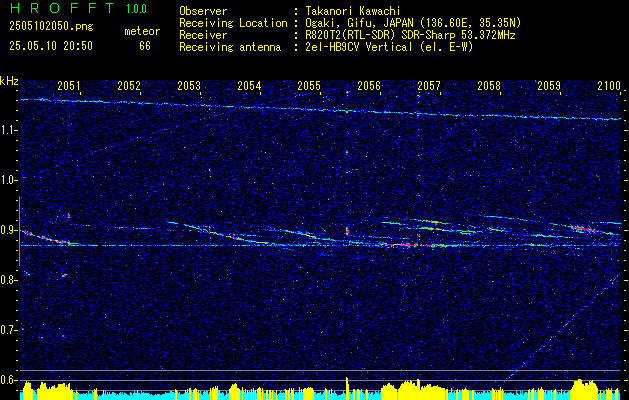This screenshot has height=400, width=629.
Task: Click the 2054 time marker
Action: (x=249, y=85)
